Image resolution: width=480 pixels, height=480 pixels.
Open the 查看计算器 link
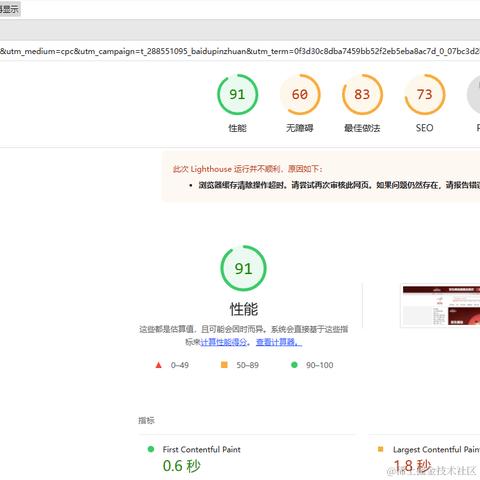coord(279,342)
